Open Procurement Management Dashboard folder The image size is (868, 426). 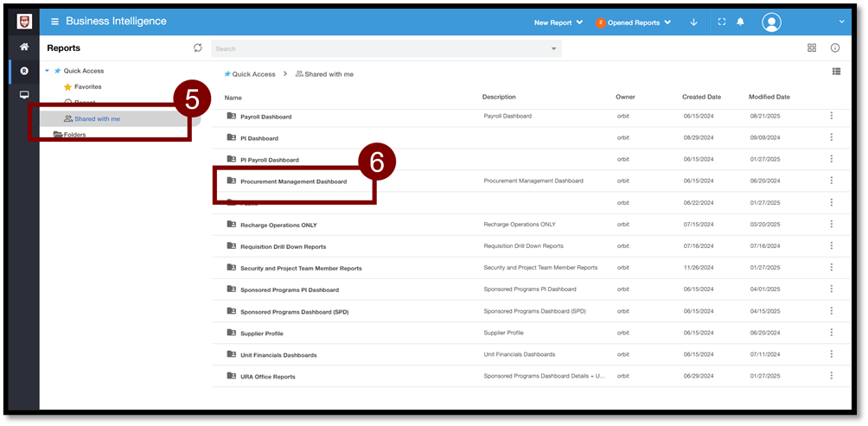293,181
